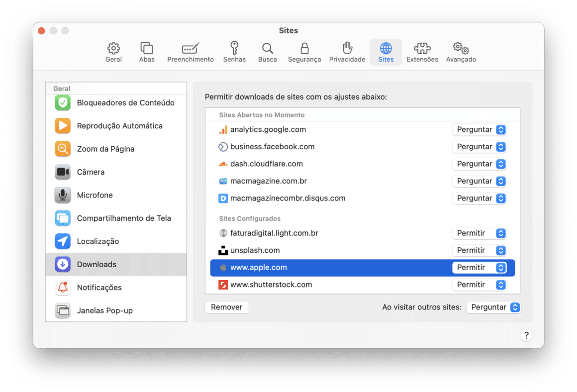The height and width of the screenshot is (392, 577).
Task: Select the www.shutterstock.com list entry
Action: [271, 285]
